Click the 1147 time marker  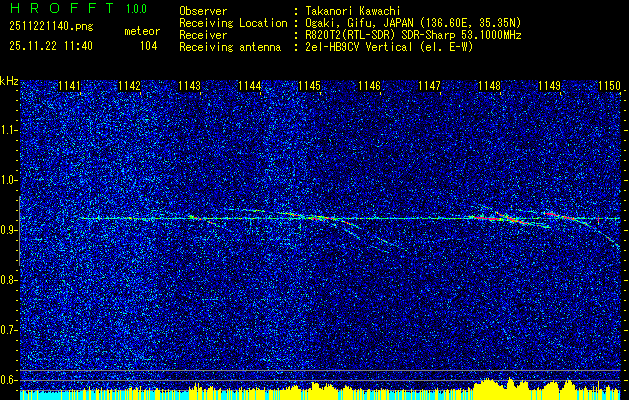[429, 86]
